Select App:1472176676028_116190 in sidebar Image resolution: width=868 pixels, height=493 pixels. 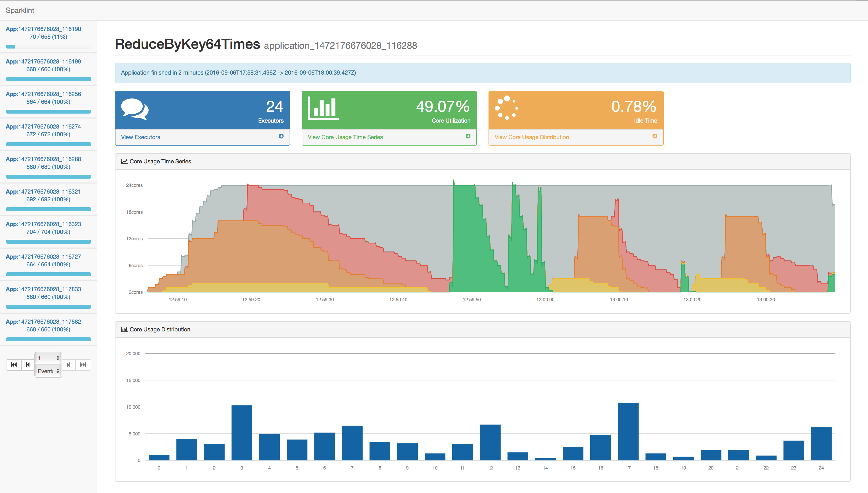43,29
